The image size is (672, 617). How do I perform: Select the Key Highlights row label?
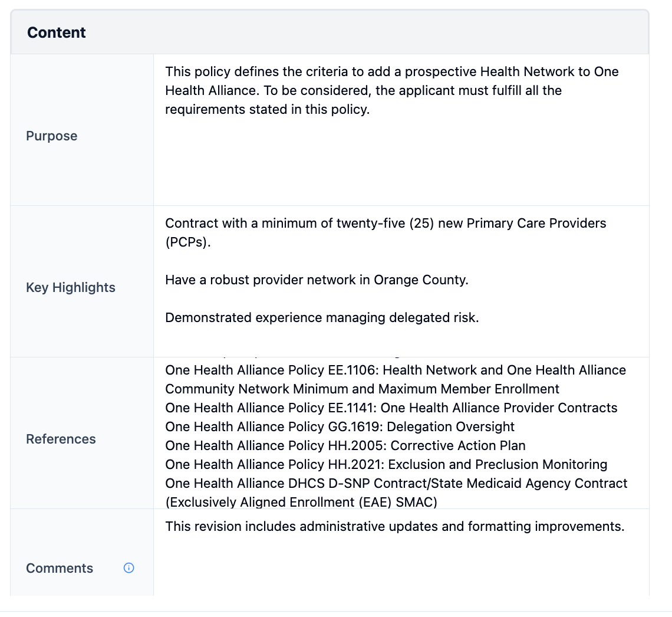click(70, 287)
